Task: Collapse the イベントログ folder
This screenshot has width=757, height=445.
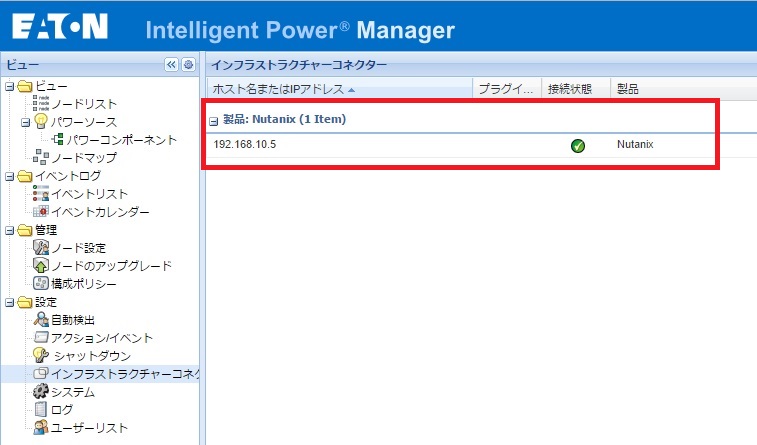Action: coord(9,177)
